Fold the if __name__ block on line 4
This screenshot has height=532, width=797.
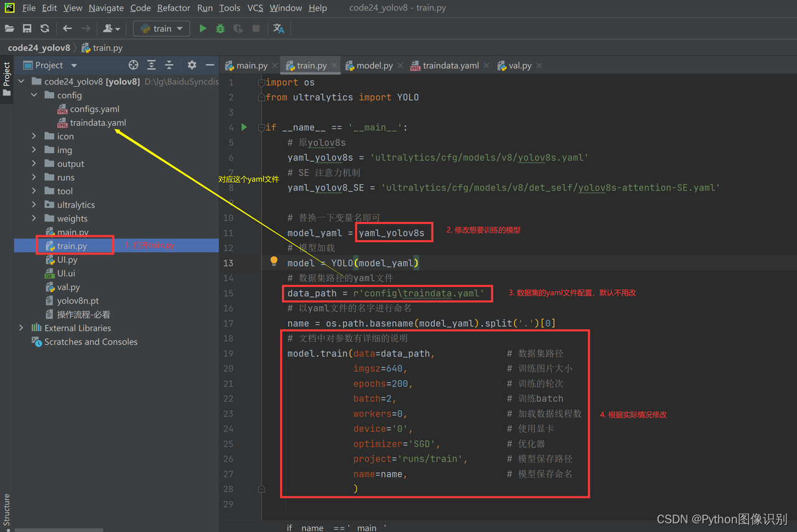pyautogui.click(x=262, y=128)
